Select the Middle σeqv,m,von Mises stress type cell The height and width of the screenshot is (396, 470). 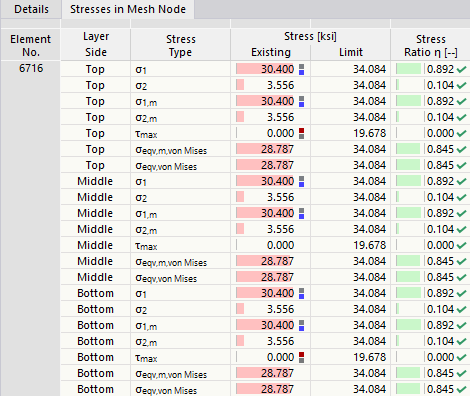point(180,261)
